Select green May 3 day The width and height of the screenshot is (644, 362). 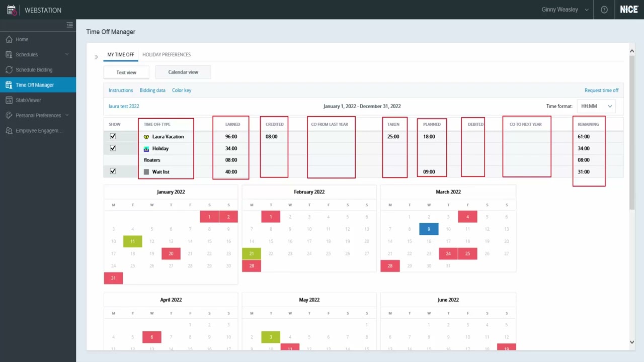pos(271,337)
